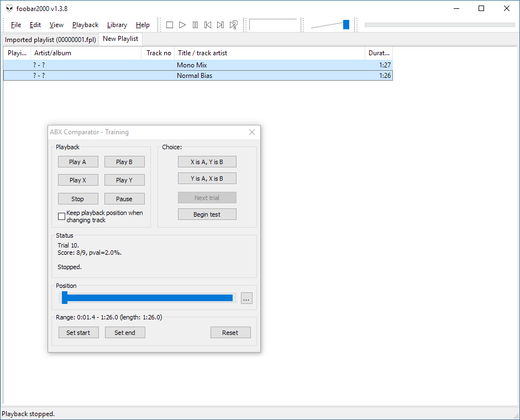520x420 pixels.
Task: Click the Range 0:01.4 - 1:26.0 label
Action: [109, 318]
